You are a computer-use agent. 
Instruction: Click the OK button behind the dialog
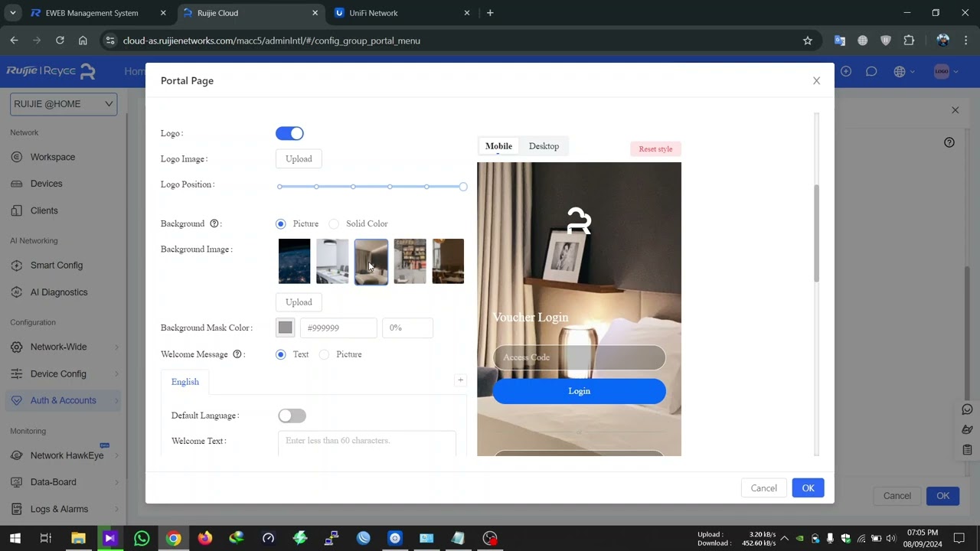tap(942, 496)
